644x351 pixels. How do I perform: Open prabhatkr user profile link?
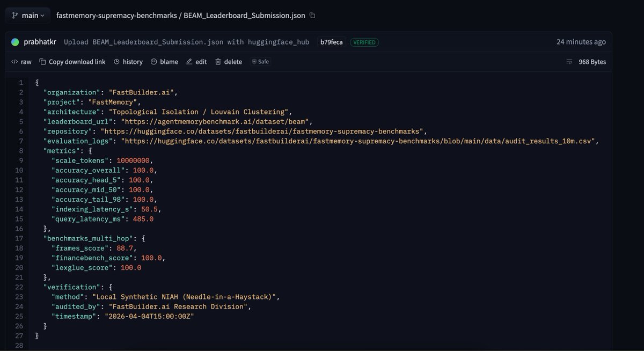40,42
